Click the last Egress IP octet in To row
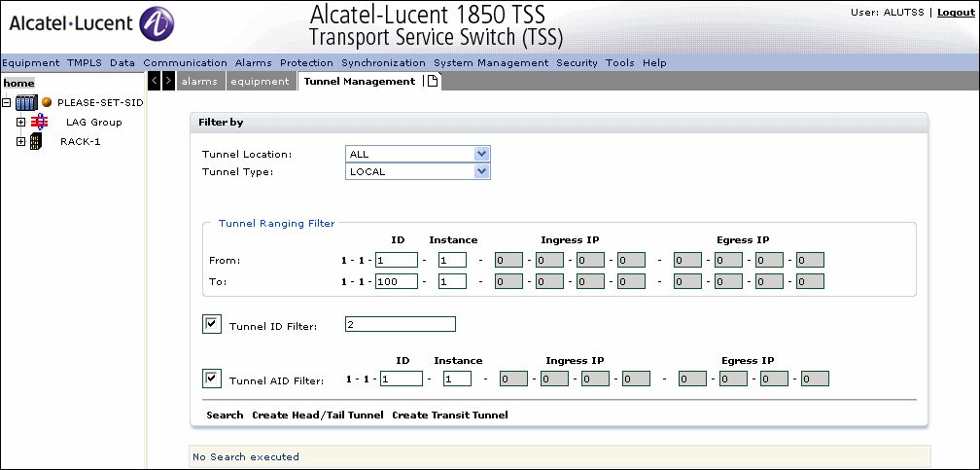980x470 pixels. 810,281
